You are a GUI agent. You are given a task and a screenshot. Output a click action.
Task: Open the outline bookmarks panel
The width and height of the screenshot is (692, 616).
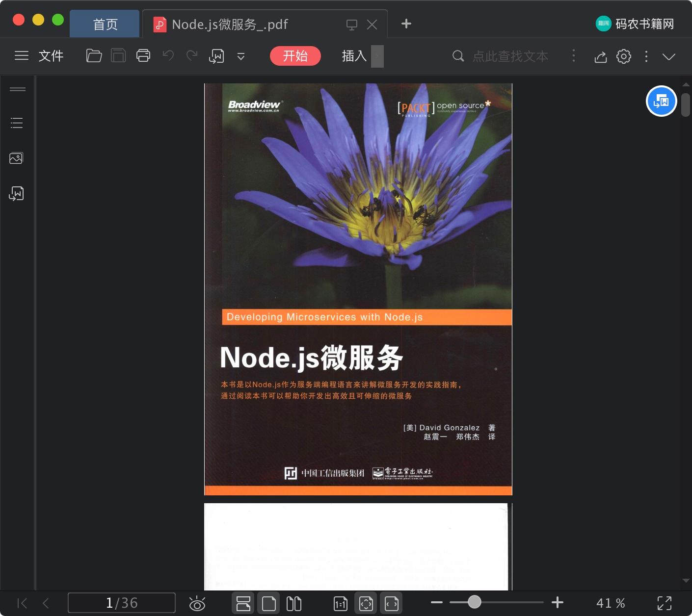[17, 123]
